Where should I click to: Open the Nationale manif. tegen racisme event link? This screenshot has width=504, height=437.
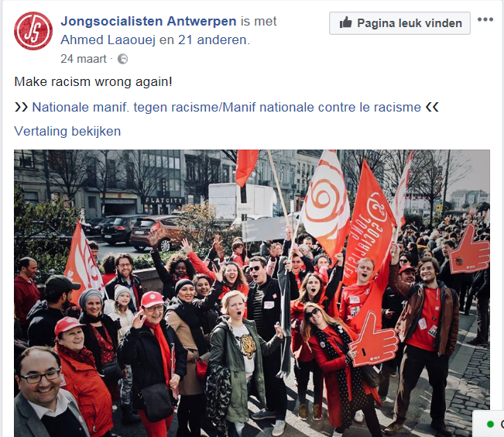click(x=226, y=107)
